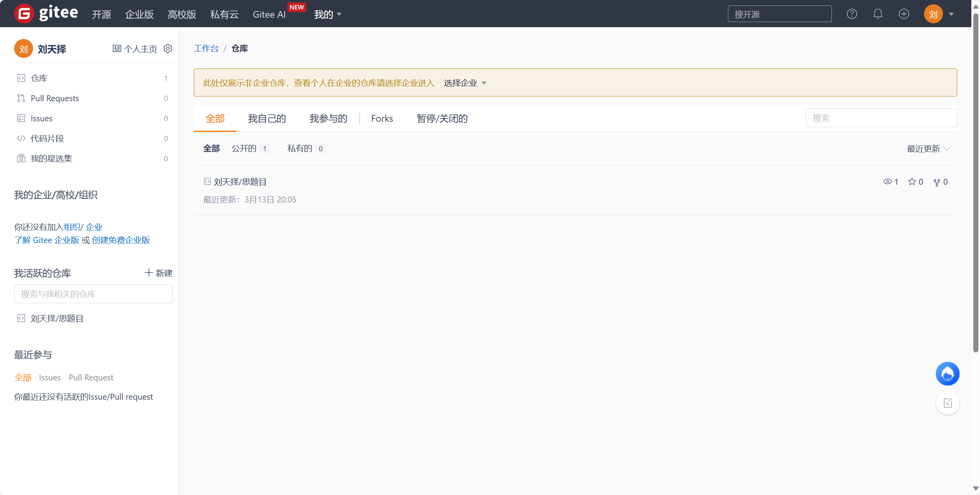This screenshot has height=495, width=980.
Task: Filter by 公开的 repositories
Action: 244,148
